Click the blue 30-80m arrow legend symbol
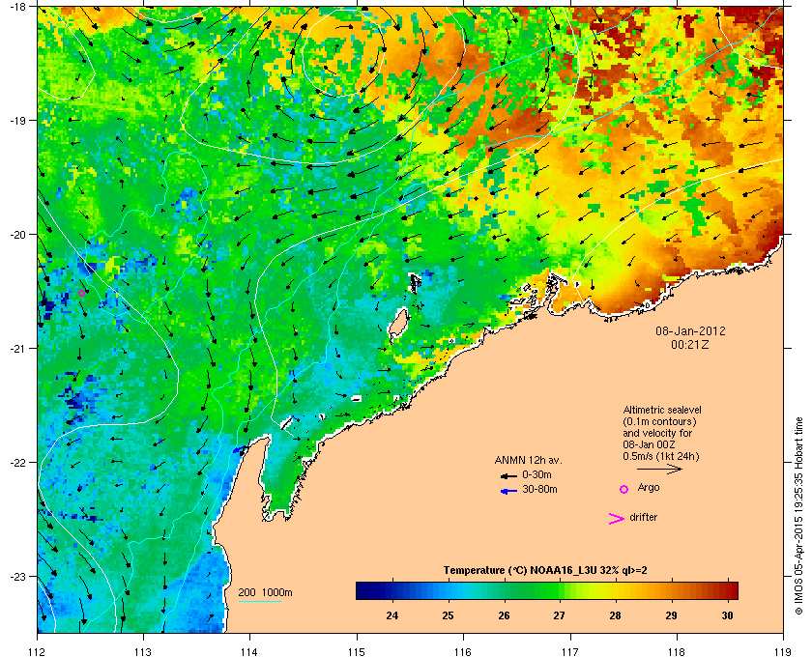Screen dimensions: 812x657 click(508, 491)
